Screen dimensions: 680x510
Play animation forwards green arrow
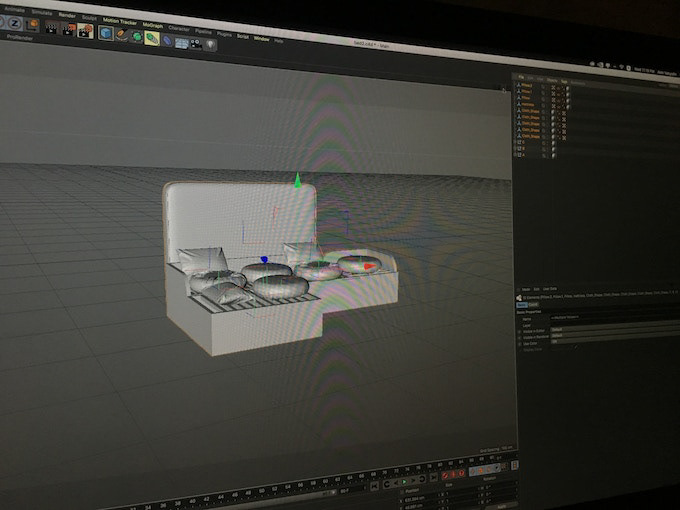[405, 482]
